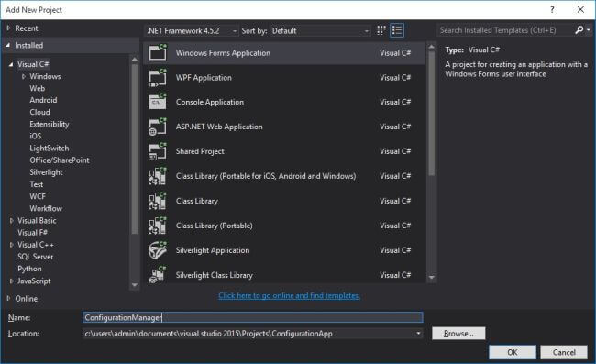Expand the Visual C++ tree node
This screenshot has width=596, height=364.
point(11,245)
